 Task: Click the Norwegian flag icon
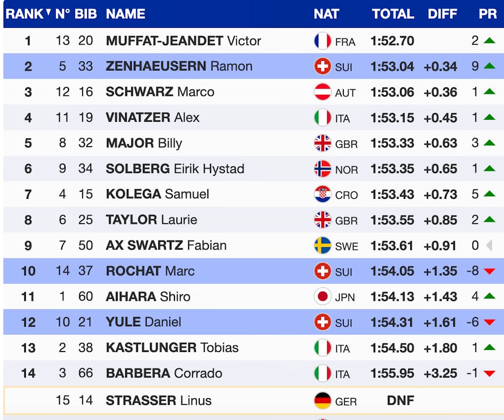(322, 168)
